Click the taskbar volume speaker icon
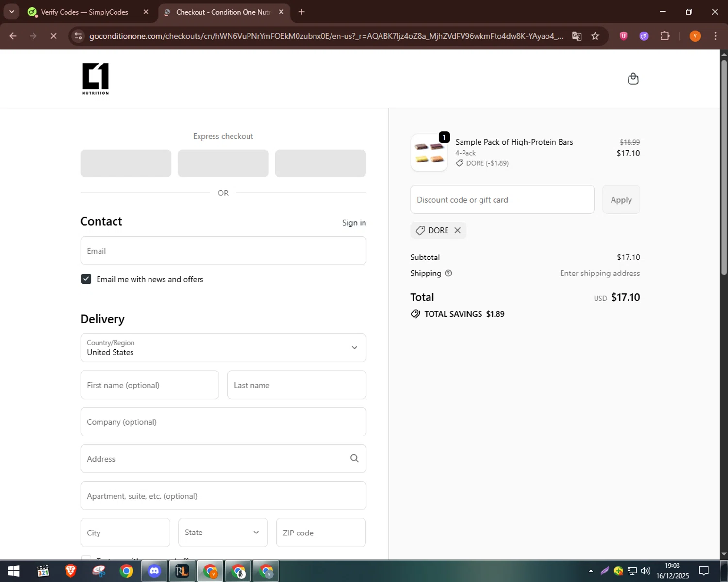 coord(645,571)
